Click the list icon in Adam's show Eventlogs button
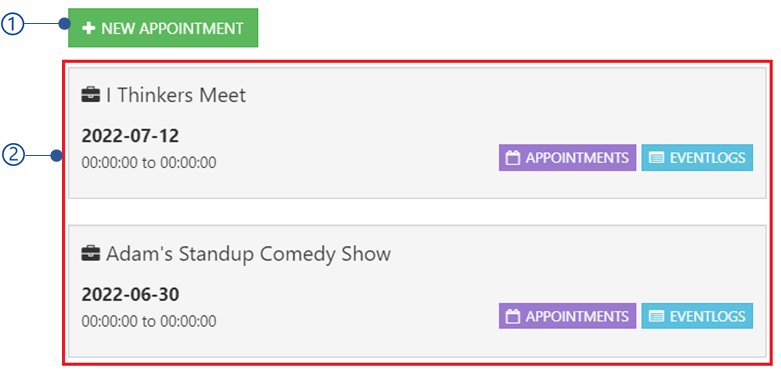This screenshot has height=373, width=781. pyautogui.click(x=656, y=316)
